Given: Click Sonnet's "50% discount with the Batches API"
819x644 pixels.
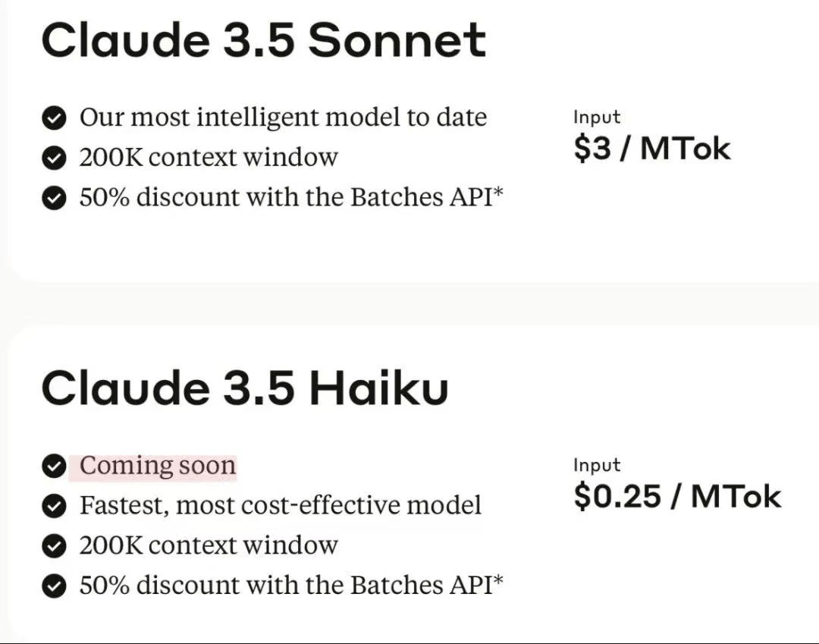Looking at the screenshot, I should click(291, 197).
